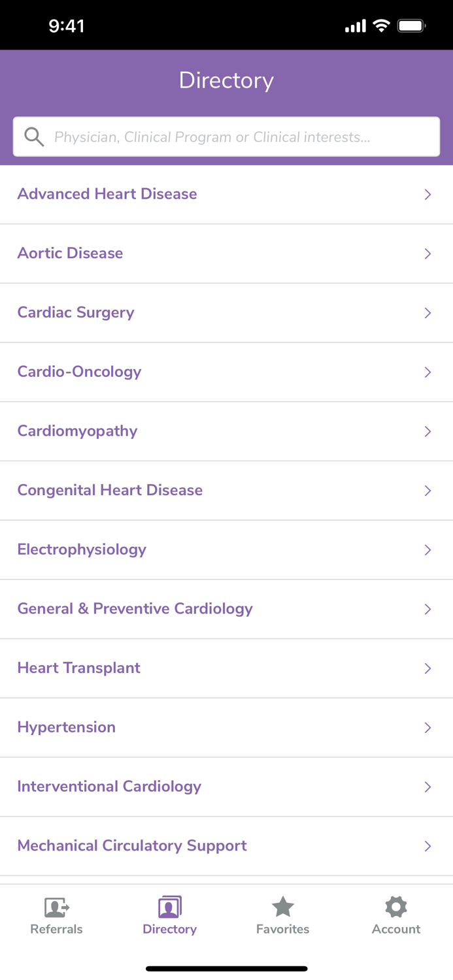Open Interventional Cardiology section
This screenshot has height=980, width=453.
click(109, 787)
